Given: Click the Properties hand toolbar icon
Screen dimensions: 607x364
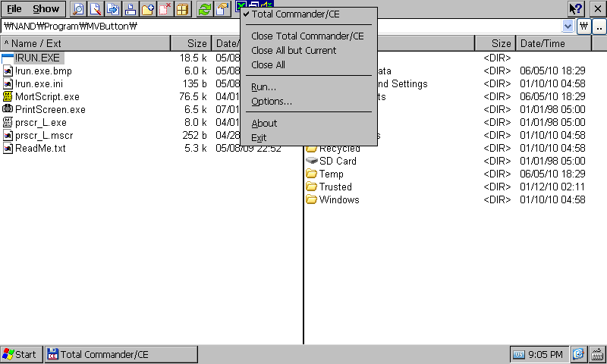Looking at the screenshot, I should (x=222, y=9).
